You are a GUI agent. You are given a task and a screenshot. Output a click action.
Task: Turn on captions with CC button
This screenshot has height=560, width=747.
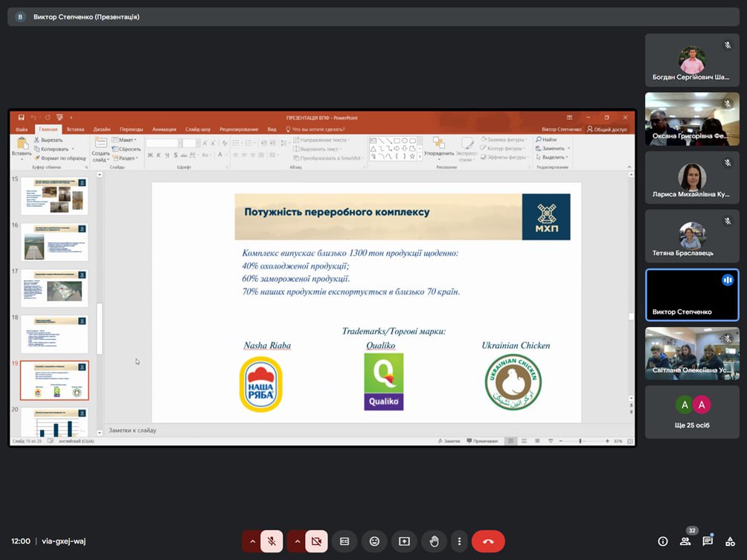tap(344, 541)
